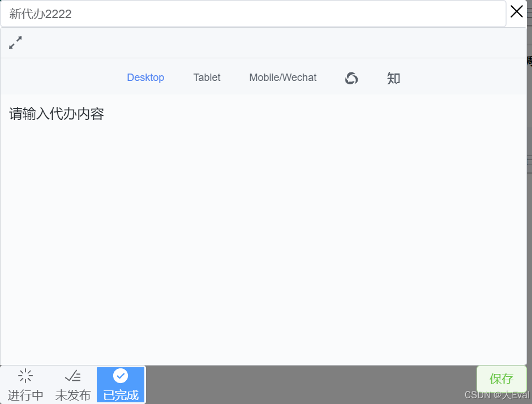
Task: Close the dialog with the X icon
Action: click(x=516, y=11)
